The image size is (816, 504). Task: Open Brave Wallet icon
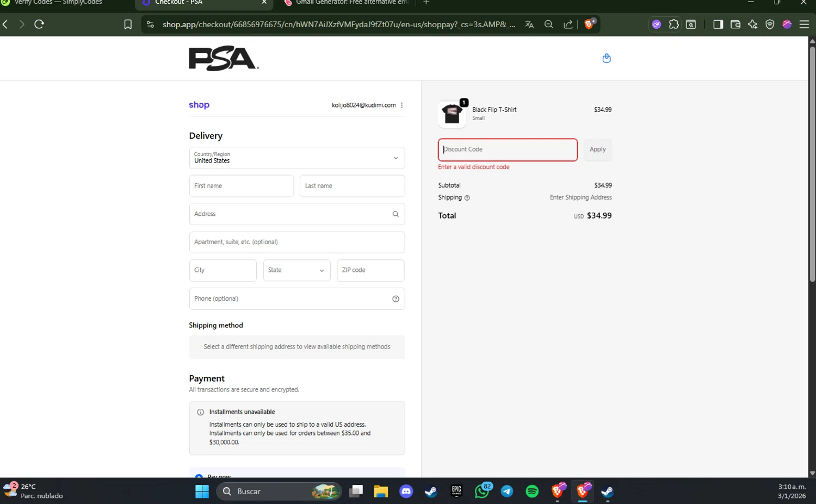[735, 24]
